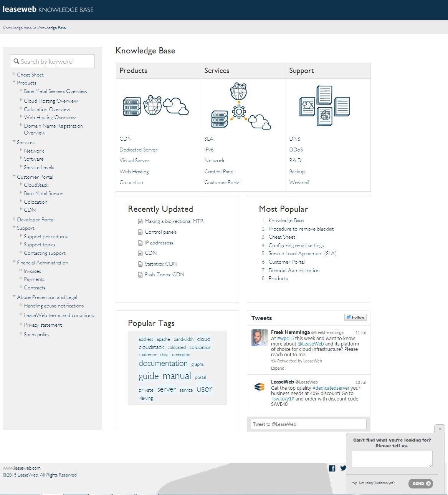Screen dimensions: 448x495
Task: Open the LeaseWeb Facebook page icon
Action: (x=332, y=468)
